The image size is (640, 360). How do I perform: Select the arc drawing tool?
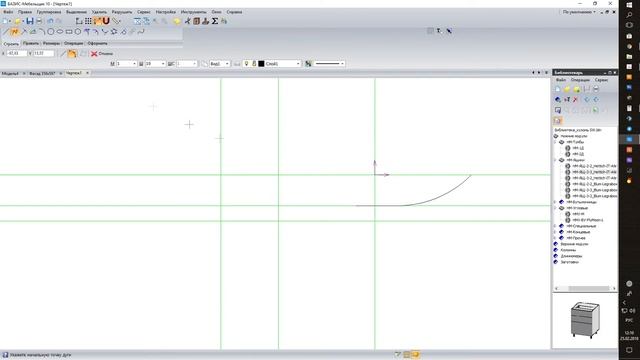click(x=42, y=31)
